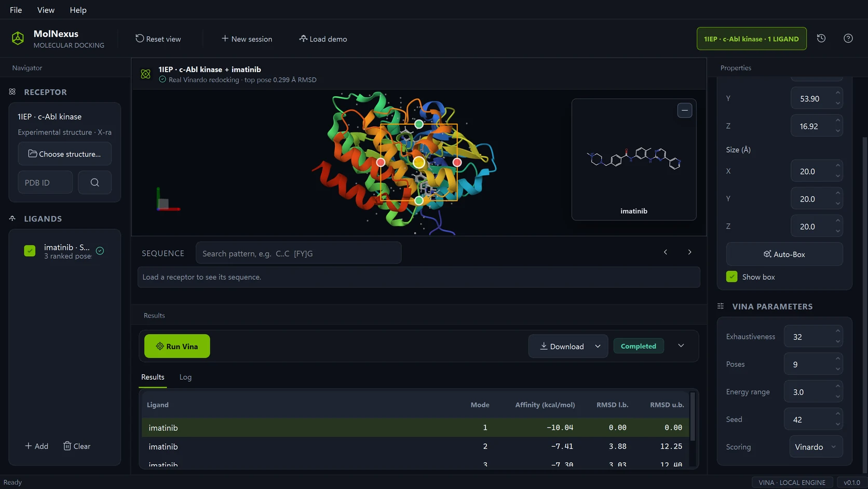
Task: Click the v0.1.0 version status label
Action: coord(852,482)
